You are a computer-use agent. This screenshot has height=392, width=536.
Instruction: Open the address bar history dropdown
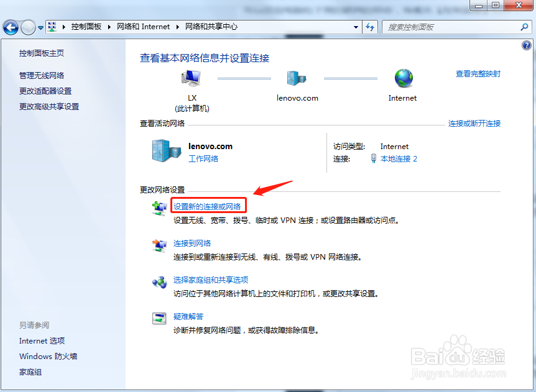[356, 27]
